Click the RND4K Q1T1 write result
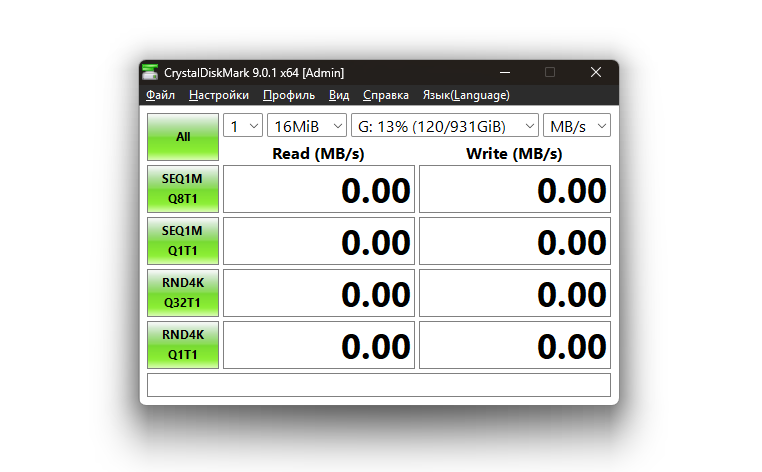Viewport: 762px width, 472px height. (x=514, y=344)
